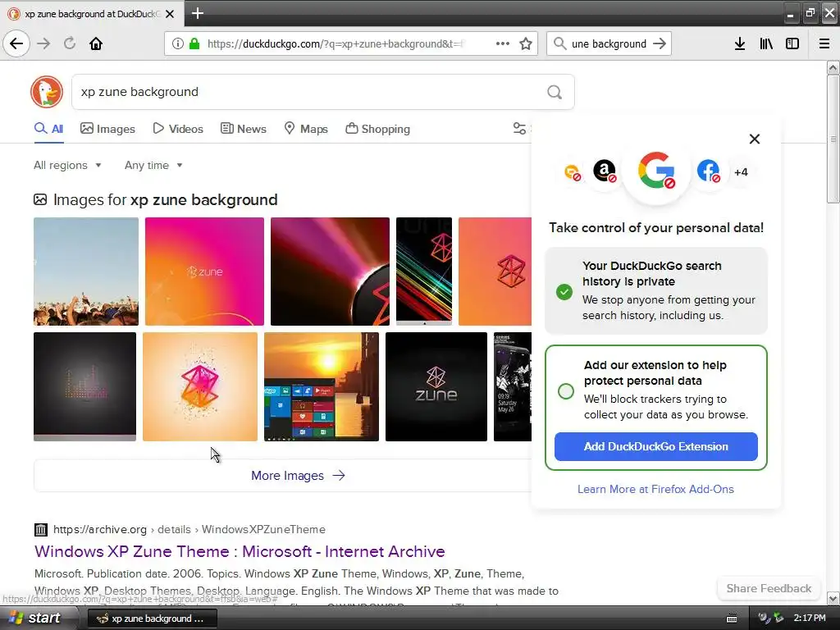This screenshot has width=840, height=630.
Task: Click the green padlock security icon
Action: 194,44
